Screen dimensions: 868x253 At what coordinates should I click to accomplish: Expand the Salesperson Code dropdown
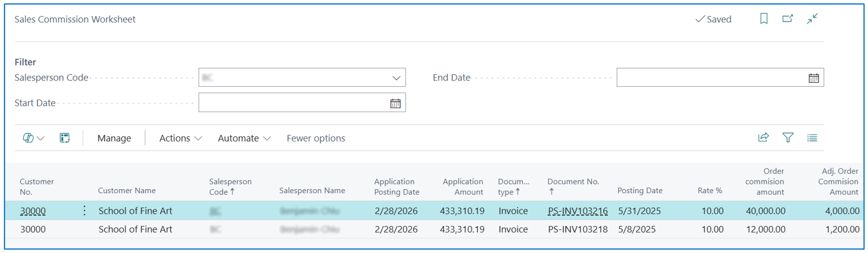pyautogui.click(x=396, y=78)
